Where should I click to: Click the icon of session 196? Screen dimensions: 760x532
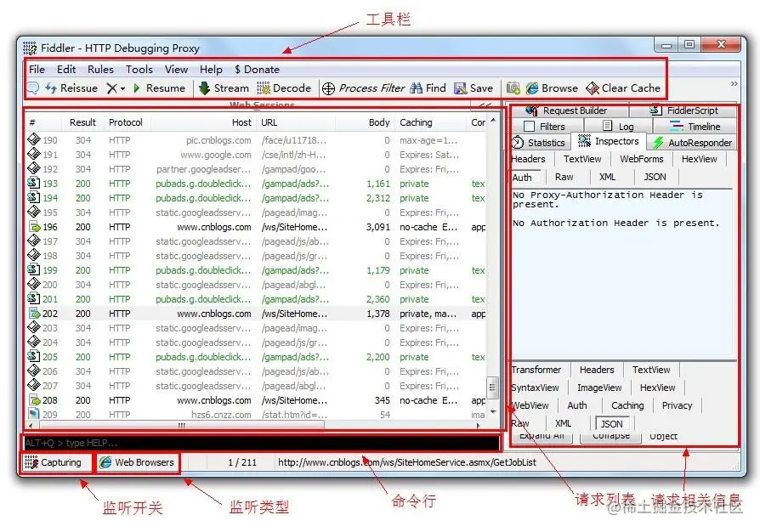[34, 227]
